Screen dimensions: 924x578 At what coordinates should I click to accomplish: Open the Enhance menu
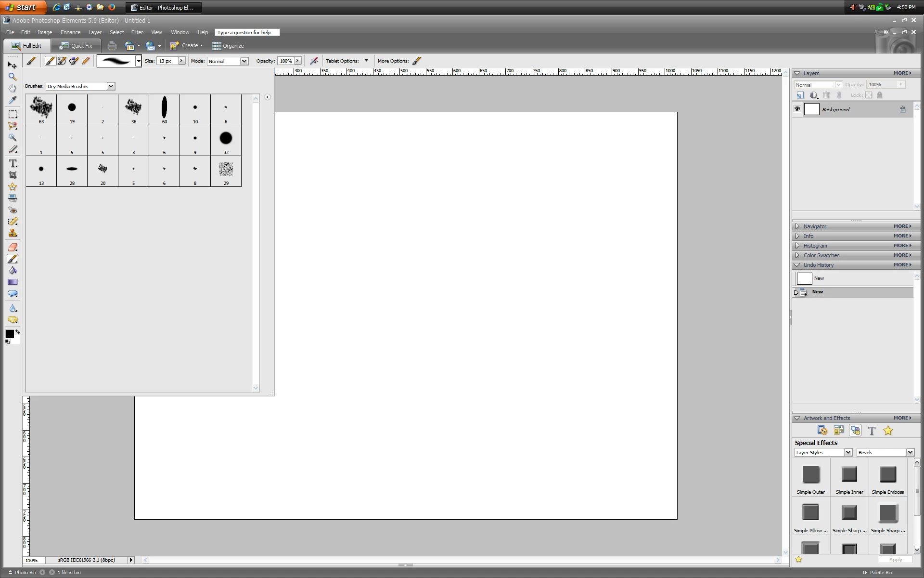[x=70, y=32]
